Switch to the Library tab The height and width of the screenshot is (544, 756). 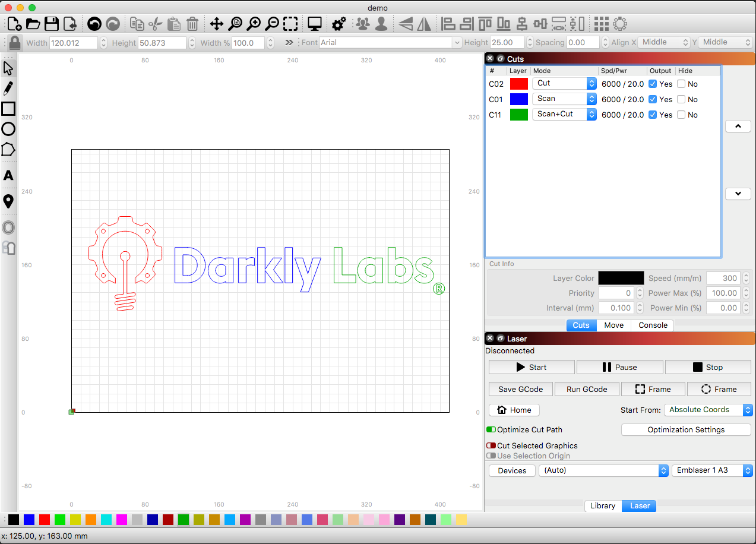pos(603,506)
